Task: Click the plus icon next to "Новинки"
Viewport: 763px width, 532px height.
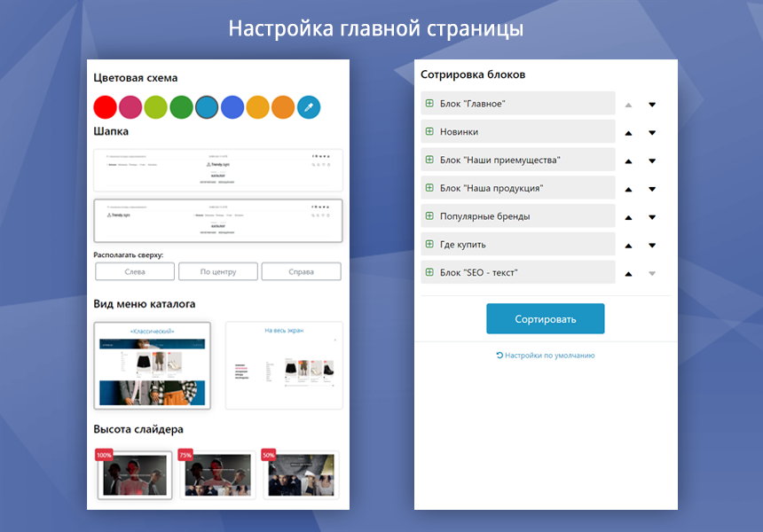Action: 429,131
